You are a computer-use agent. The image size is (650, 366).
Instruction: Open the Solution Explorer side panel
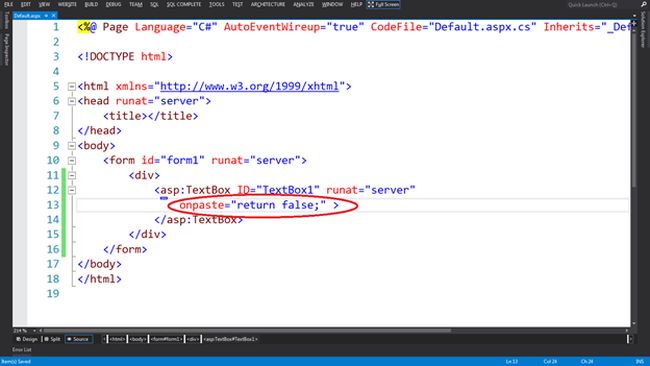pyautogui.click(x=643, y=29)
